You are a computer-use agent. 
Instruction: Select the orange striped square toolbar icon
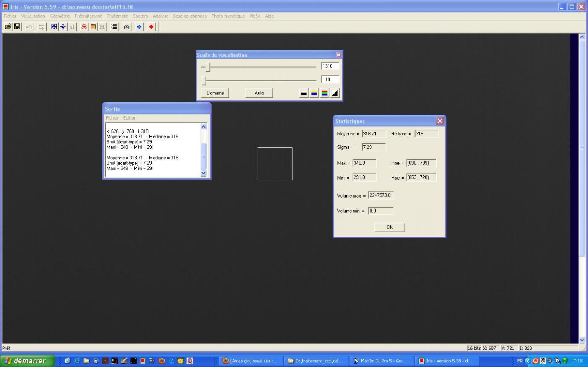click(x=93, y=27)
